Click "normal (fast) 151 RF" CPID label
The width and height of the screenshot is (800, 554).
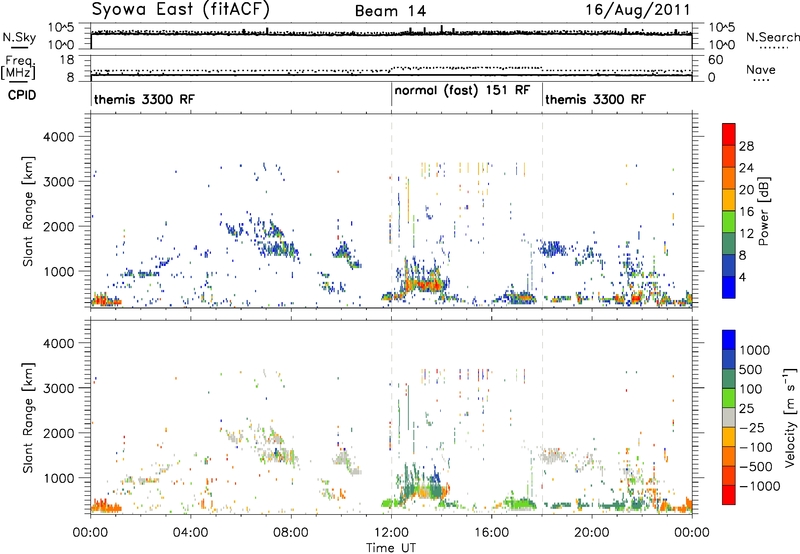point(462,90)
